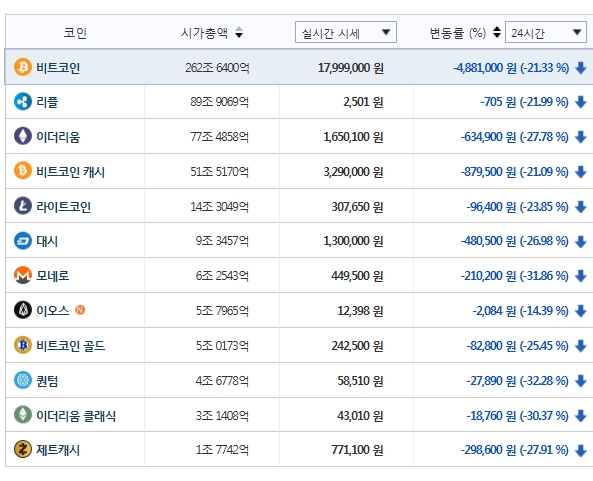Click change -18,760 원 (-30.37 %)
593x481 pixels.
pos(518,416)
